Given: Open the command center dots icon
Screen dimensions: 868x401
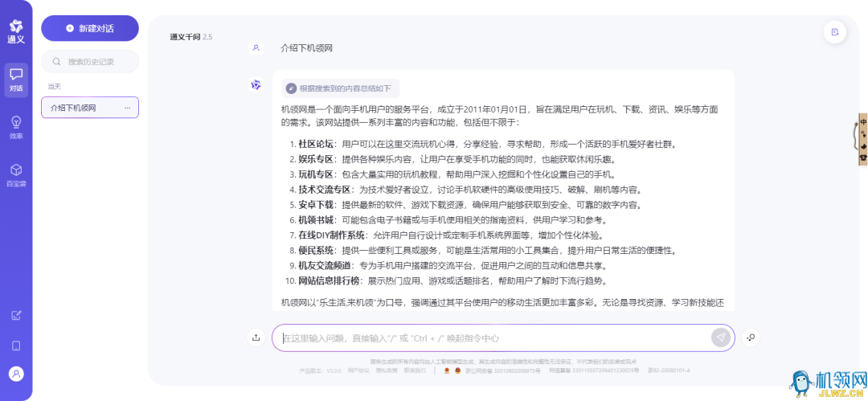Looking at the screenshot, I should coord(751,338).
